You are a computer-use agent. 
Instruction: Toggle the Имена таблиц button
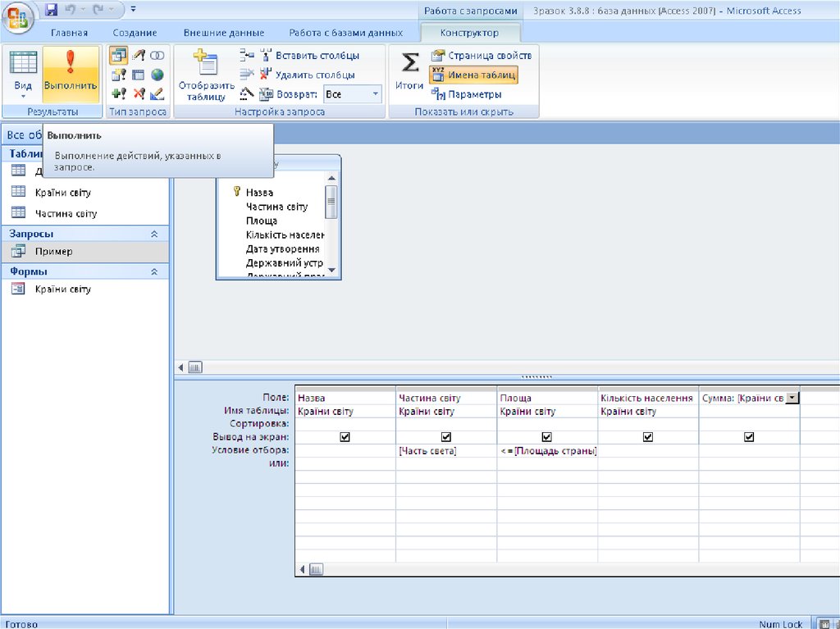[x=473, y=75]
